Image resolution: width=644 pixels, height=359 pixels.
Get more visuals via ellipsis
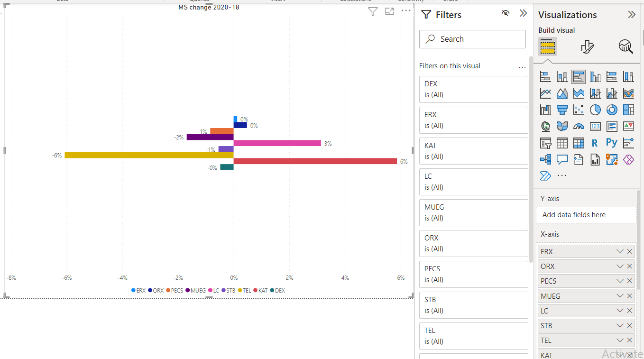562,176
